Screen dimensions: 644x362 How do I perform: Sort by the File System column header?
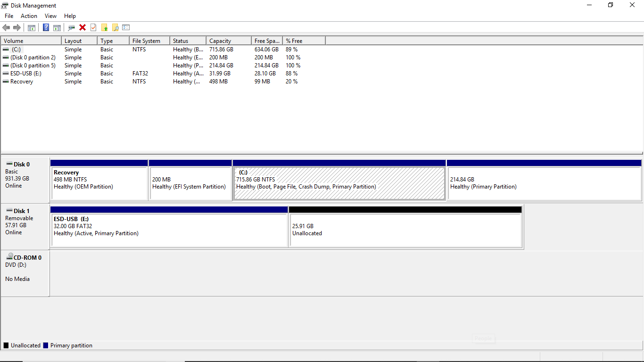pos(149,41)
